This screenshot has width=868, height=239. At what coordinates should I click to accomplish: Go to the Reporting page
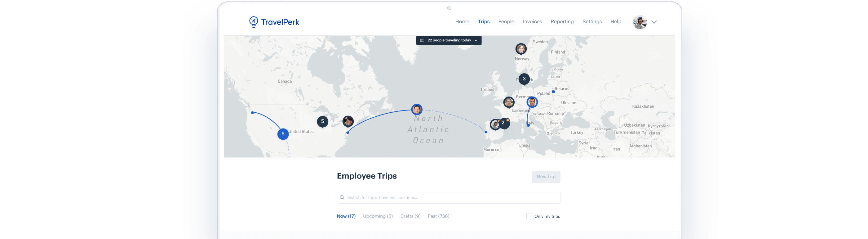click(562, 22)
